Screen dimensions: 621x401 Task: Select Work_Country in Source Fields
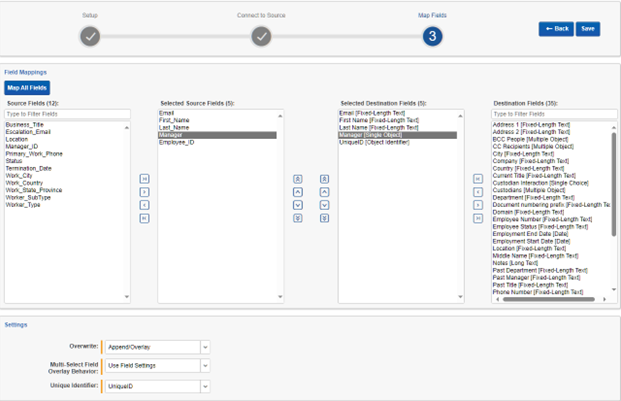point(24,183)
